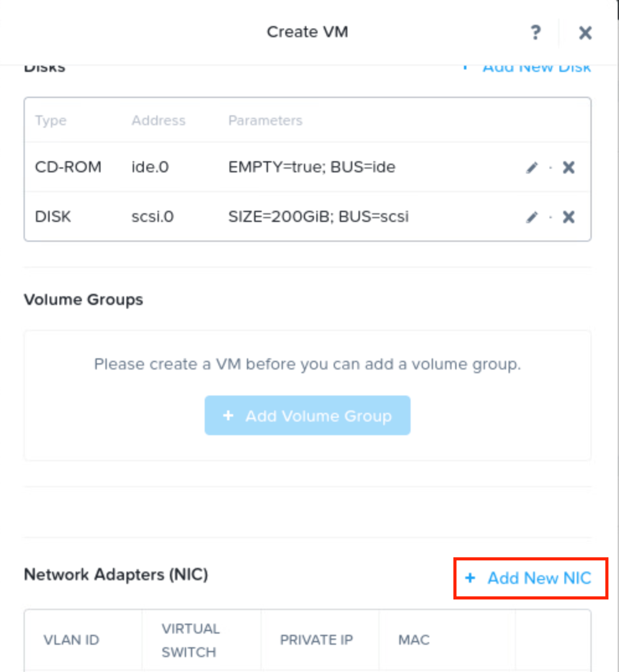Click the Parameters column header
Image resolution: width=619 pixels, height=672 pixels.
click(x=265, y=120)
